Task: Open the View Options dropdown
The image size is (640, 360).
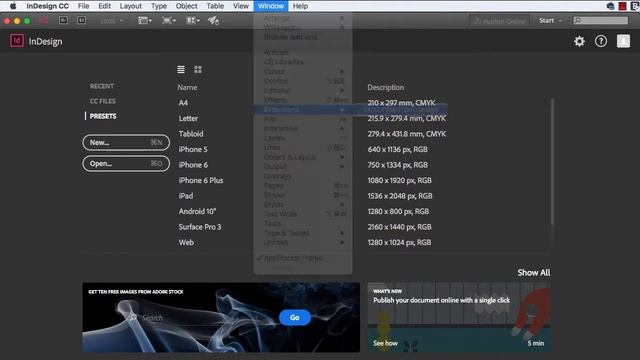Action: click(x=144, y=20)
